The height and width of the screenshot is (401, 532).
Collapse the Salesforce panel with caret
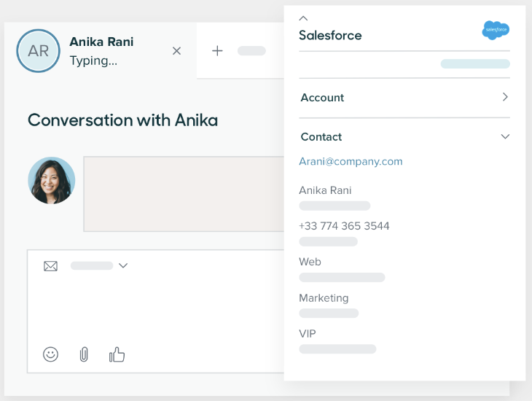[x=304, y=18]
